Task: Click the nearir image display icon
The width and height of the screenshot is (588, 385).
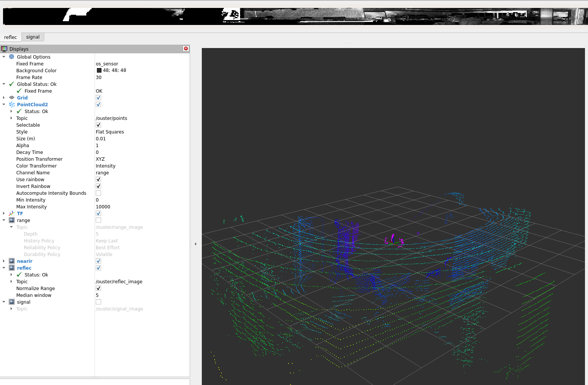Action: [12, 261]
